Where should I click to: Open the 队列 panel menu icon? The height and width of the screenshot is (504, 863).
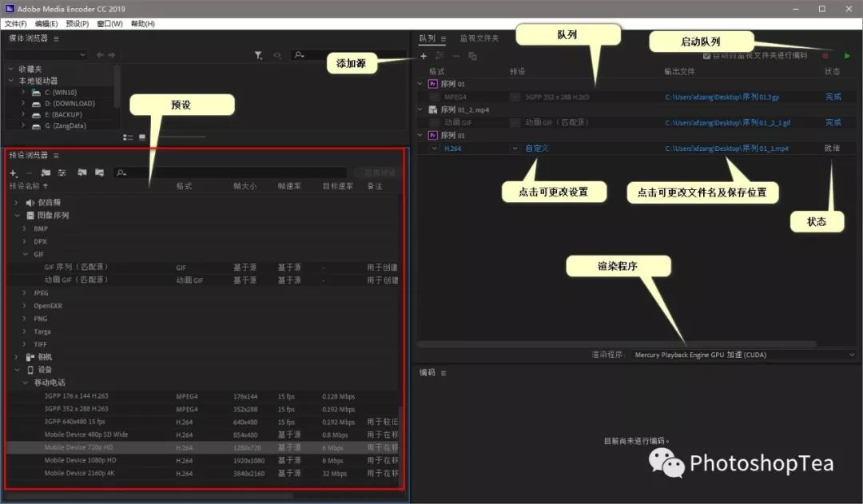443,38
